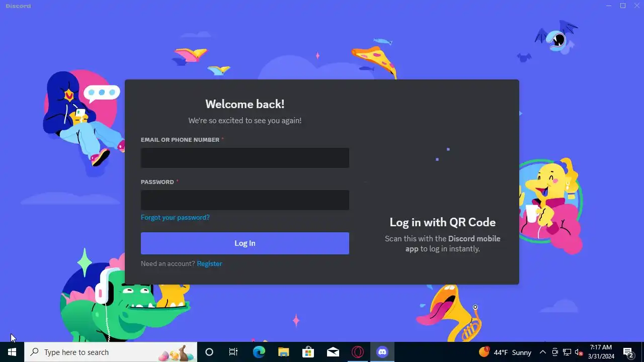Click the Log In button
644x362 pixels.
(x=245, y=243)
